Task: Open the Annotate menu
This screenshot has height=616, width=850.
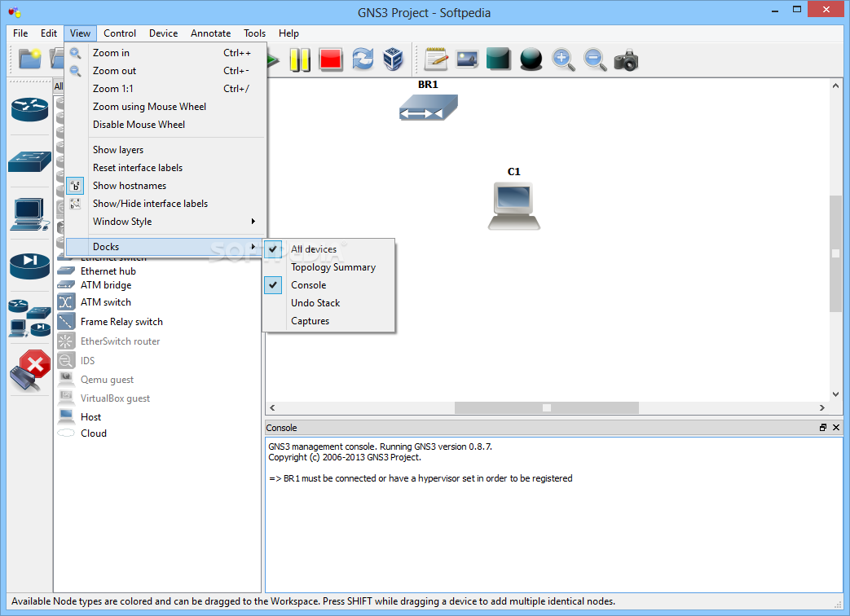Action: [x=211, y=33]
